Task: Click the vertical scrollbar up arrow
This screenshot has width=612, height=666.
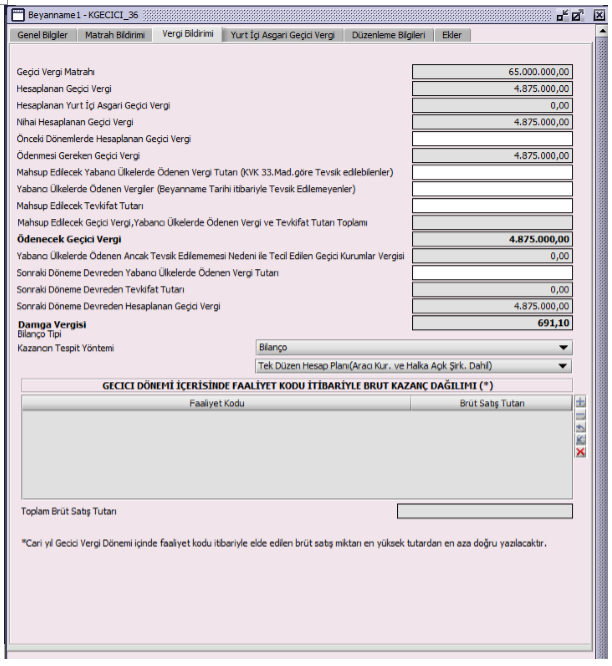Action: (x=602, y=31)
